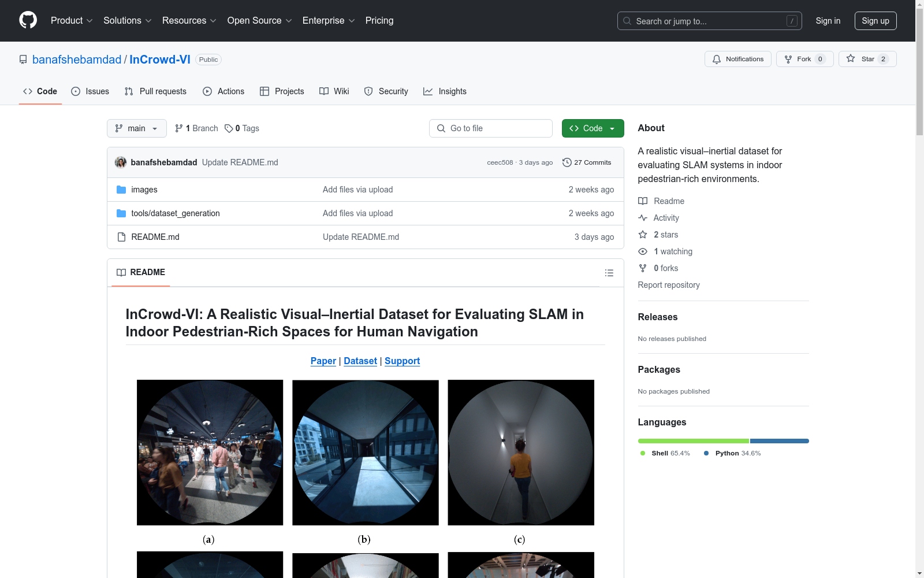Open README figure (a) crowded hall thumbnail
The image size is (924, 578).
pos(210,453)
